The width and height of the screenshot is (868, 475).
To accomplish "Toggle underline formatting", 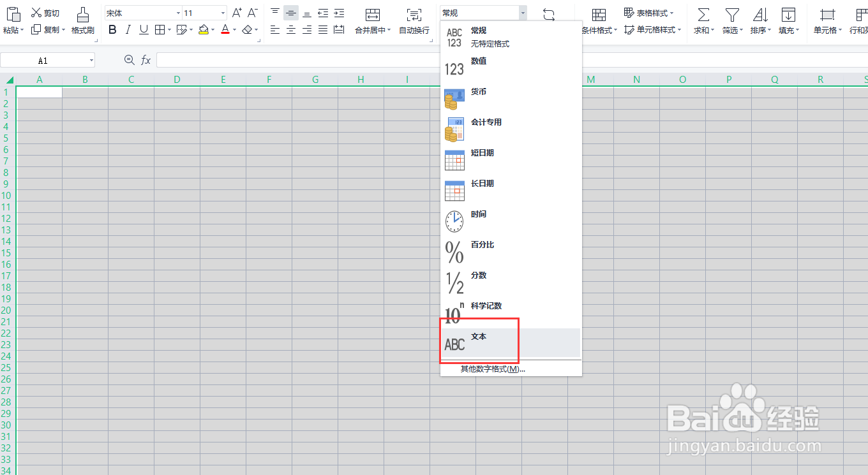I will [144, 29].
